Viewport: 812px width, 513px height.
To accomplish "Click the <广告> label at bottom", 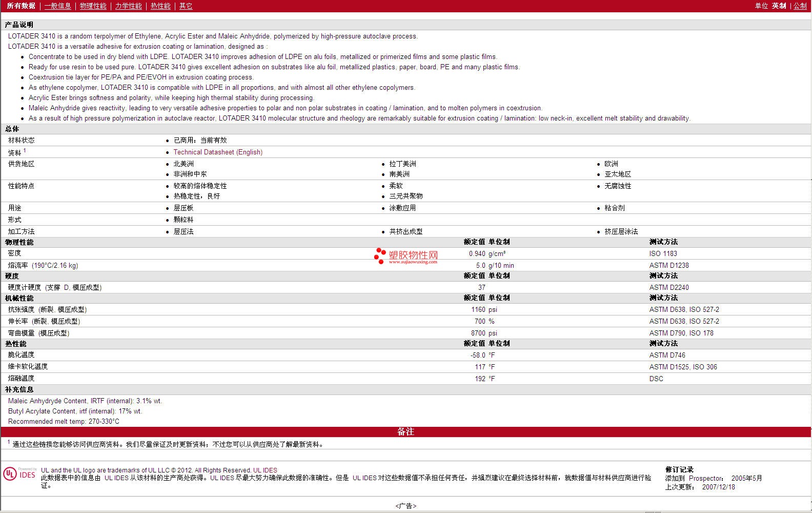I will click(x=406, y=506).
